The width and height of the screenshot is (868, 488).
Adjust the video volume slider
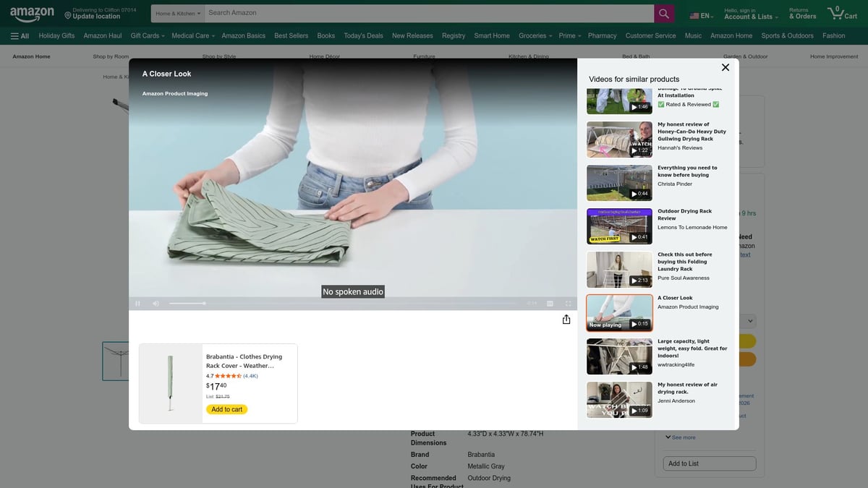click(187, 304)
